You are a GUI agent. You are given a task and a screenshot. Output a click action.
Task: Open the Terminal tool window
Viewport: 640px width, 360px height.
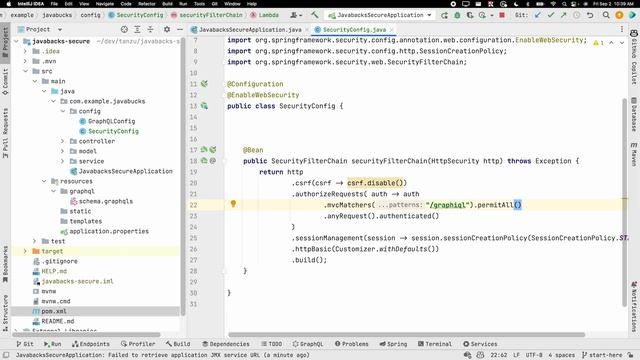[x=435, y=344]
